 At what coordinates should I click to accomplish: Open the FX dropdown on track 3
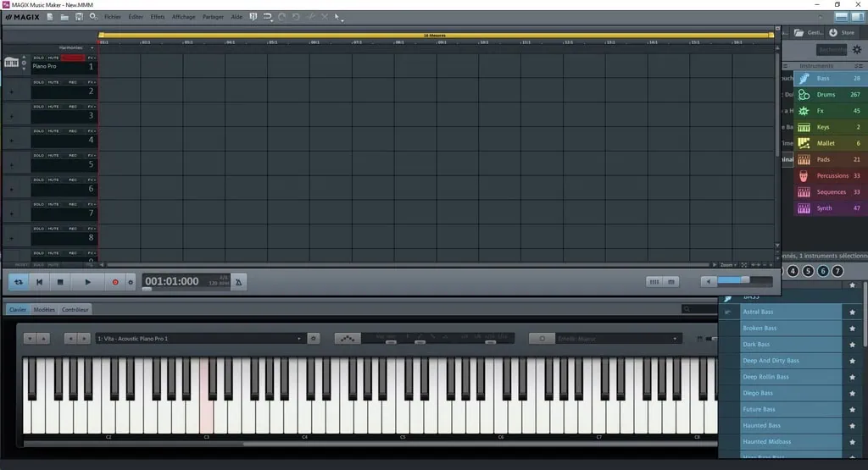[92, 107]
